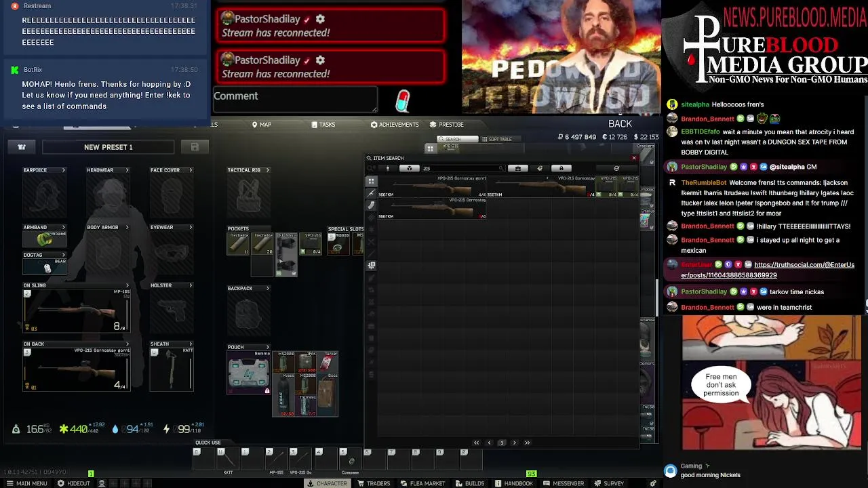This screenshot has height=488, width=868.
Task: Select the VPO-215 rifle on back
Action: point(77,369)
